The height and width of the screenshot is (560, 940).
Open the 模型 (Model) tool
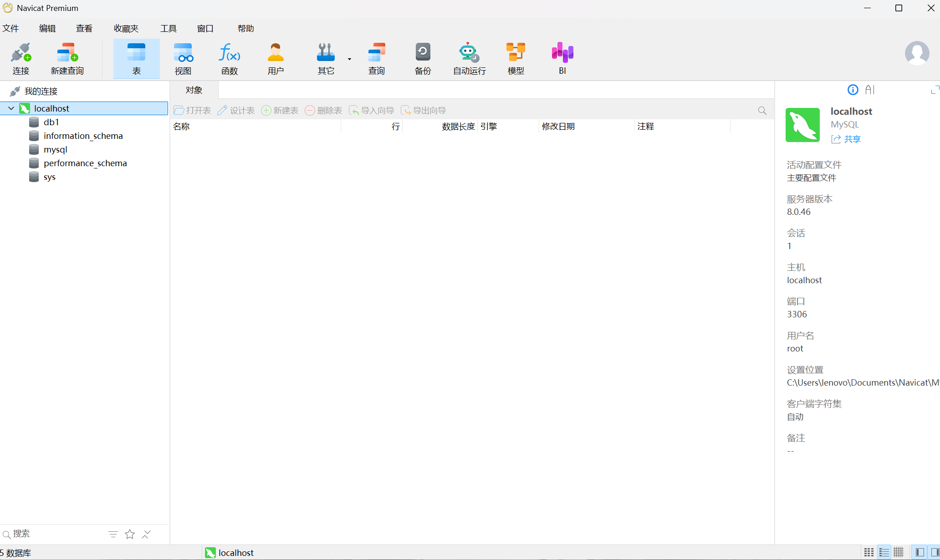click(x=516, y=58)
